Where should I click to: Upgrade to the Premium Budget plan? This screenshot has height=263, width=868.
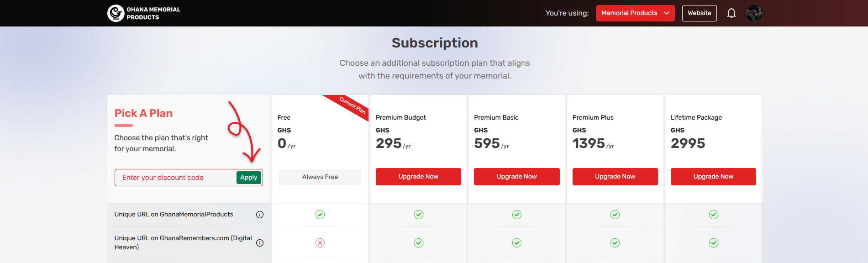[418, 177]
